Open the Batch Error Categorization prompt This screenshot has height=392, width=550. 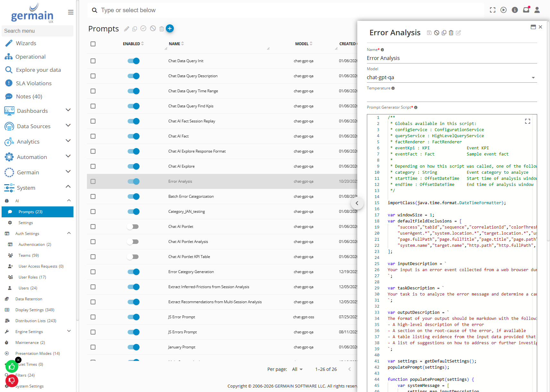pyautogui.click(x=191, y=196)
